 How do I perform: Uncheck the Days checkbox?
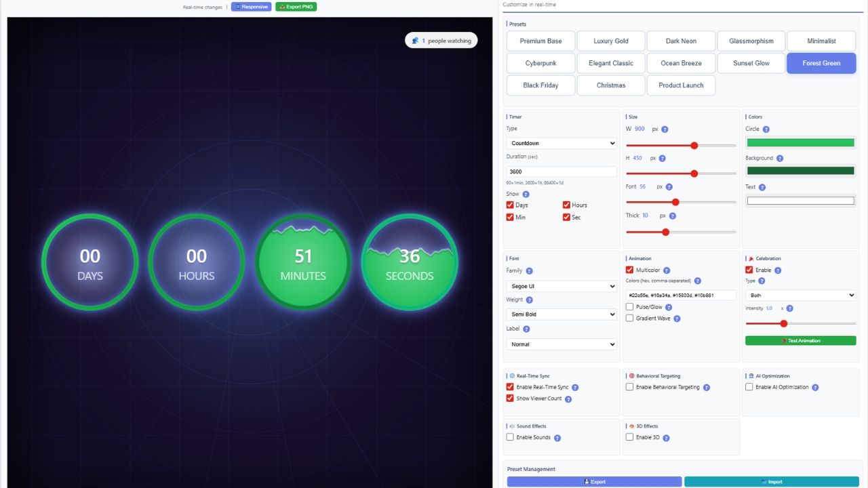click(x=510, y=205)
